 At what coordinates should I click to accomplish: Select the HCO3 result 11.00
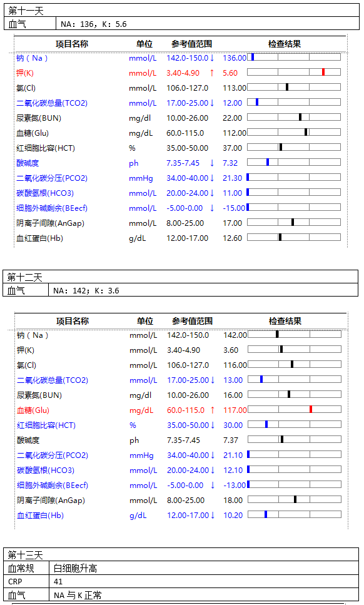click(x=233, y=193)
